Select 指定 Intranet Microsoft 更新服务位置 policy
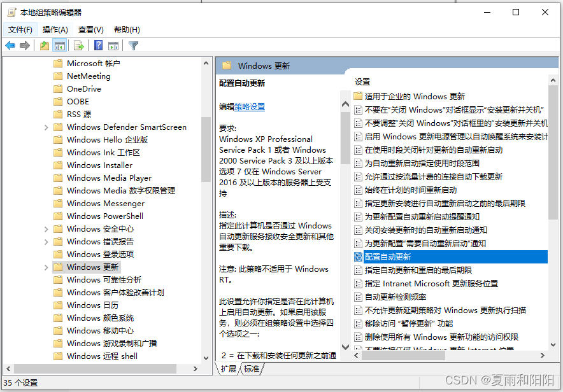Image resolution: width=563 pixels, height=392 pixels. tap(432, 283)
